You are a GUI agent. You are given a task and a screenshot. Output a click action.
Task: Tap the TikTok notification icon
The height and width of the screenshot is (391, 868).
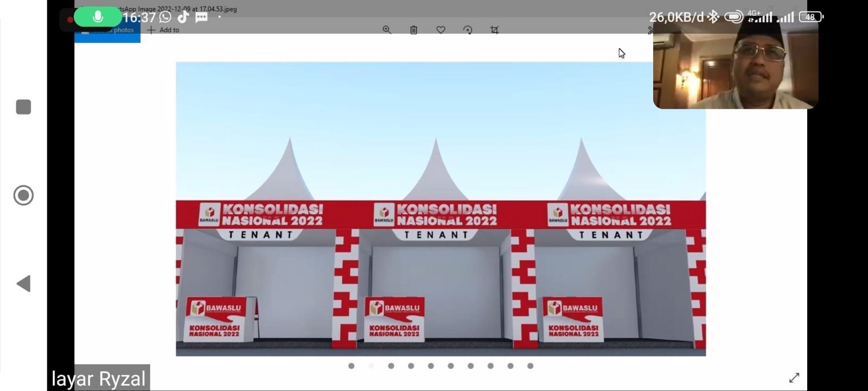click(183, 17)
